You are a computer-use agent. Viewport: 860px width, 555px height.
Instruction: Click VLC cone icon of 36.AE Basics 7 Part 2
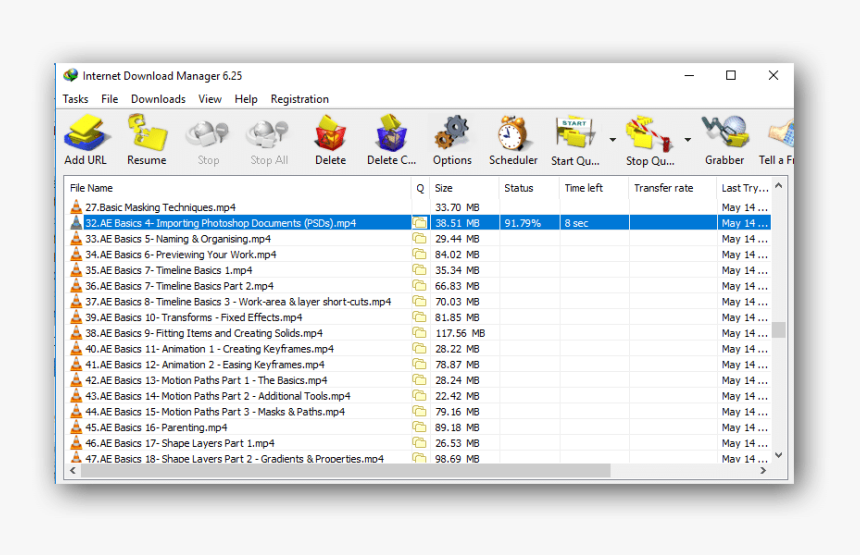coord(76,285)
